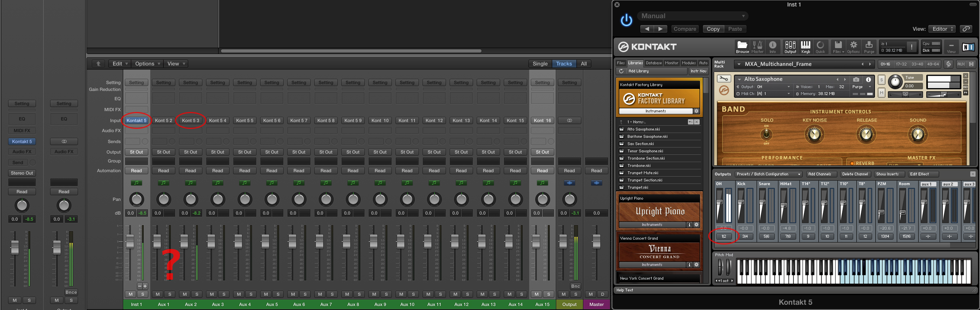Screen dimensions: 980x310
Task: Open the mixer Options dropdown menu
Action: coord(147,64)
